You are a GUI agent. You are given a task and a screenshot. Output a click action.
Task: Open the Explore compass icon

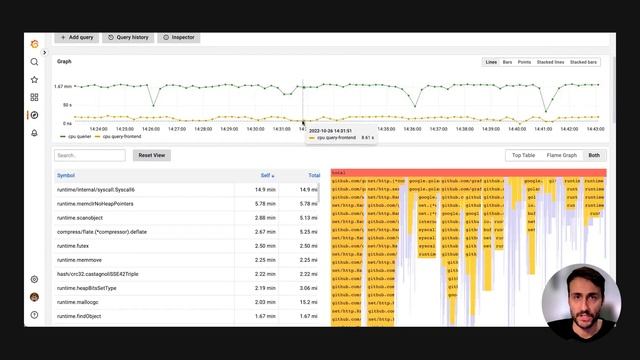click(x=34, y=115)
